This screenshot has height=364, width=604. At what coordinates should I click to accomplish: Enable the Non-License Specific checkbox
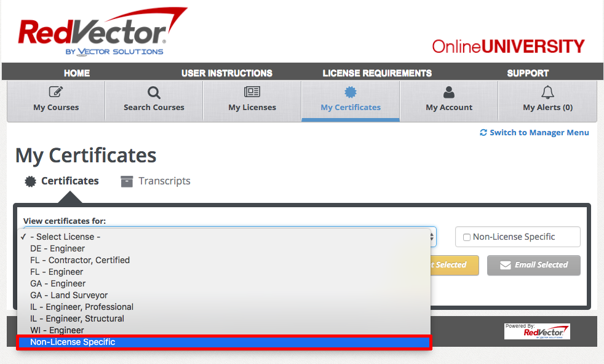[x=467, y=237]
